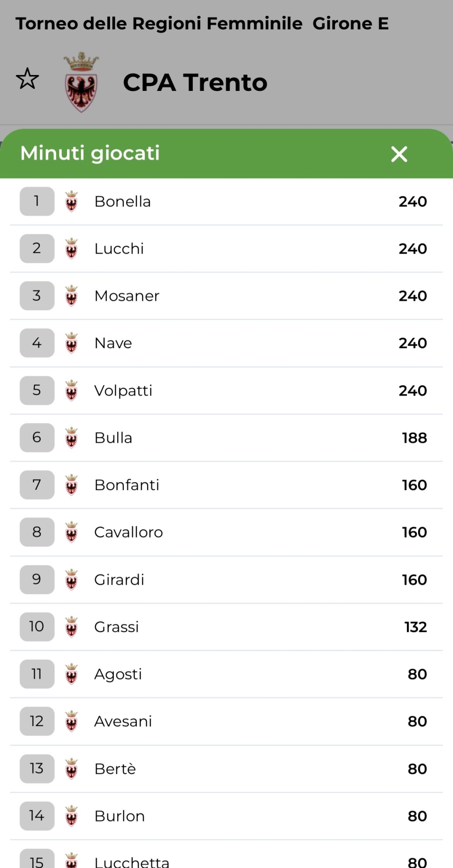Viewport: 453px width, 868px height.
Task: Tap the team crest beside Avesani
Action: pyautogui.click(x=72, y=721)
